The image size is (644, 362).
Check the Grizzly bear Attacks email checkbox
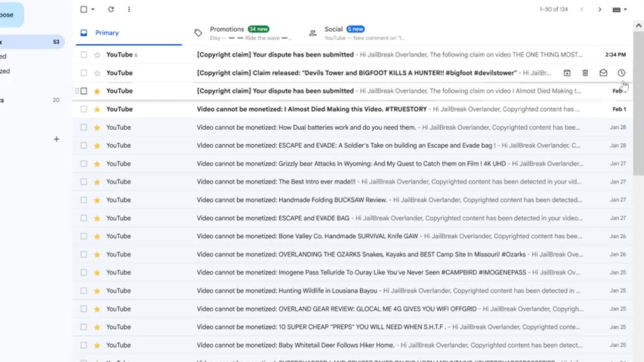84,163
